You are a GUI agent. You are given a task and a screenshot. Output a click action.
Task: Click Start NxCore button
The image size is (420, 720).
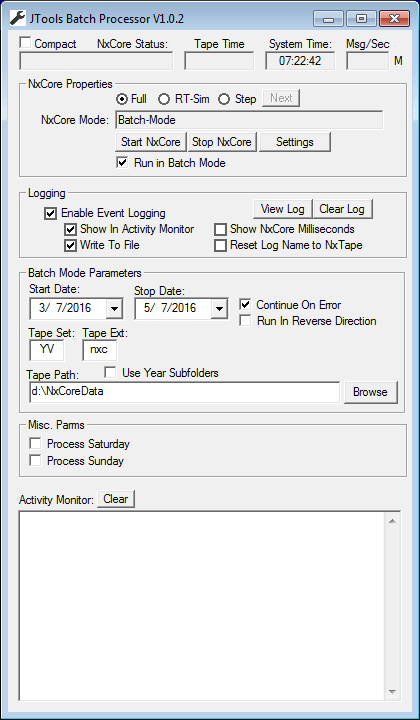151,142
